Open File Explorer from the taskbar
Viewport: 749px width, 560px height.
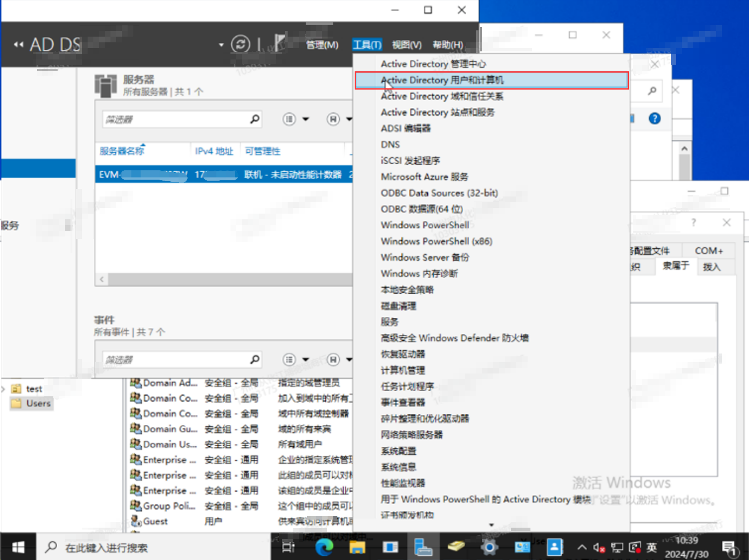(357, 548)
